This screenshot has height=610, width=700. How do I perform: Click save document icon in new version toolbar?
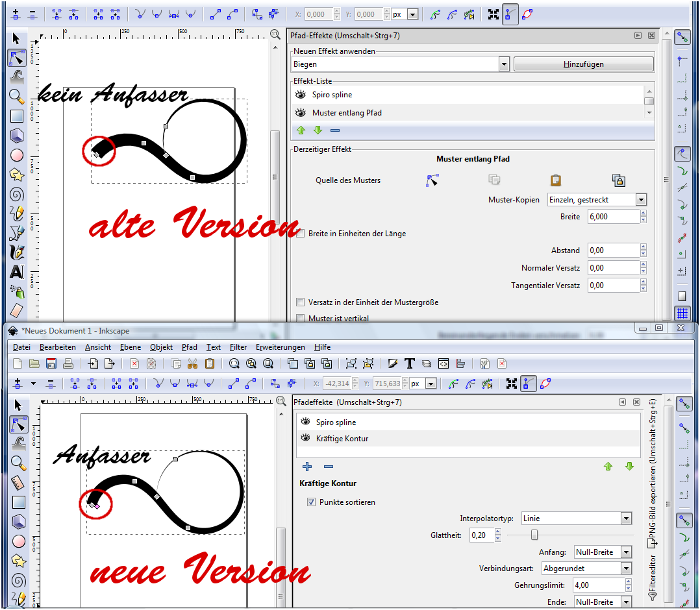click(x=51, y=363)
